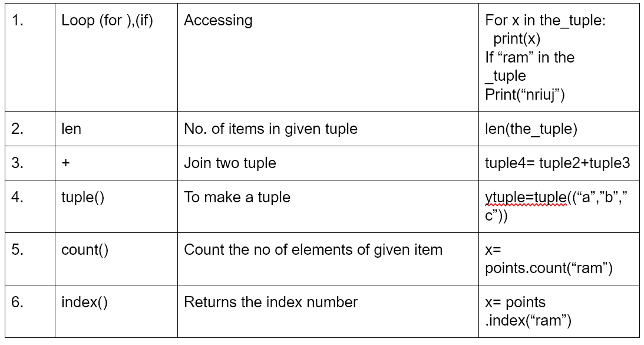Select the 'tuple()' method cell

tap(116, 206)
